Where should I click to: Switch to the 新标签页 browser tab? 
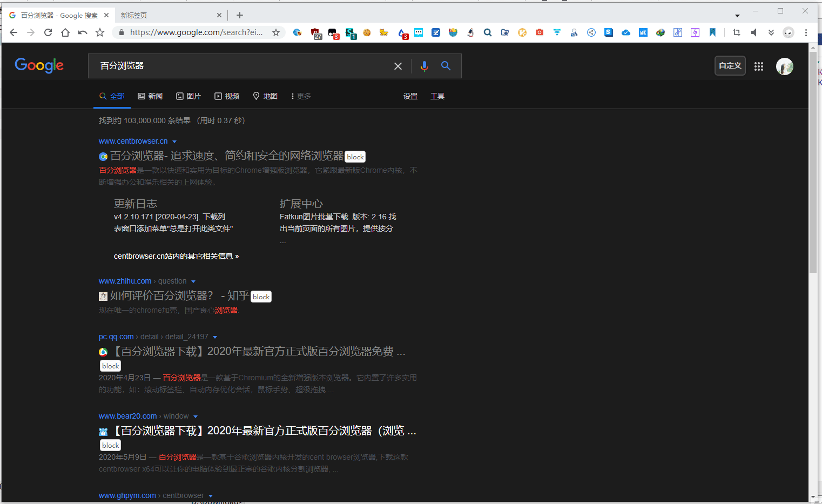(171, 15)
